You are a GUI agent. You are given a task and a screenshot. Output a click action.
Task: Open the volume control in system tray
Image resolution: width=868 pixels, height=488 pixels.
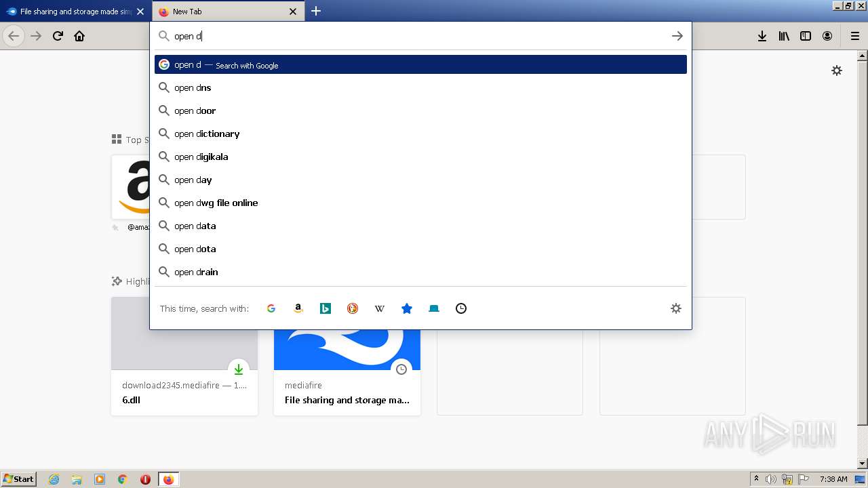(771, 479)
